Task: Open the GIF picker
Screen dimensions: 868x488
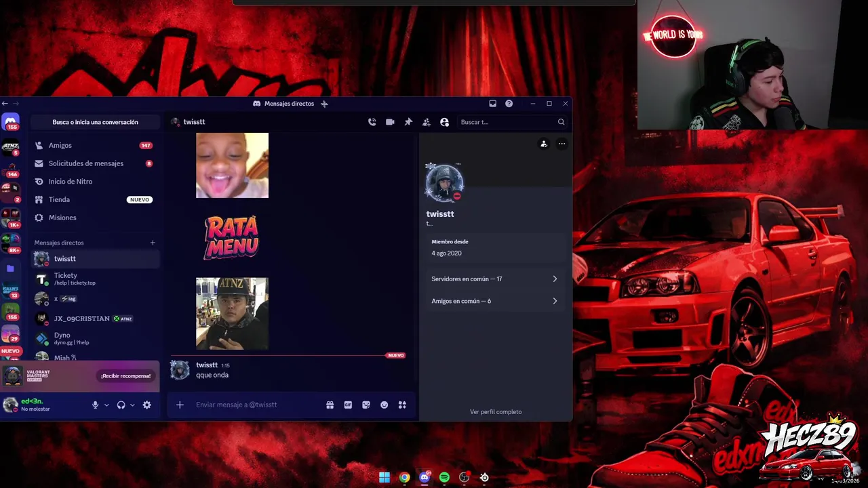Action: pos(348,405)
